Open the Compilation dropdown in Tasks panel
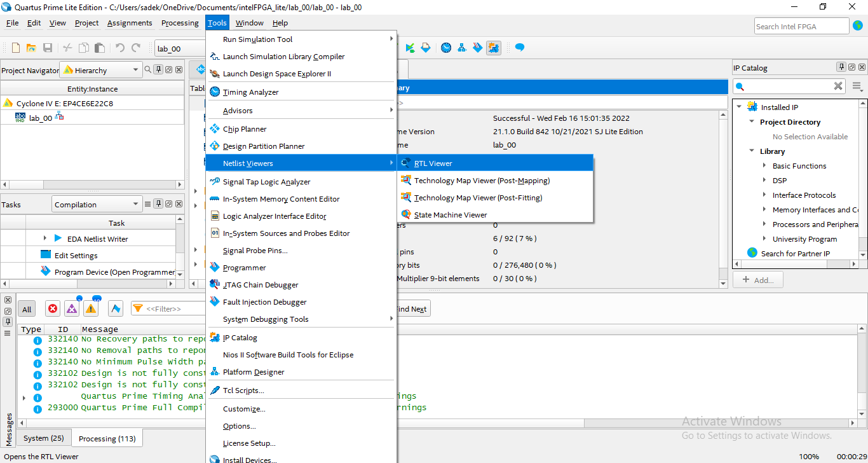 coord(97,205)
